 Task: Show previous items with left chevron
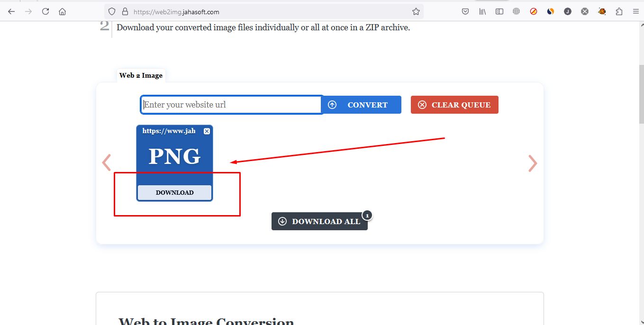[107, 162]
